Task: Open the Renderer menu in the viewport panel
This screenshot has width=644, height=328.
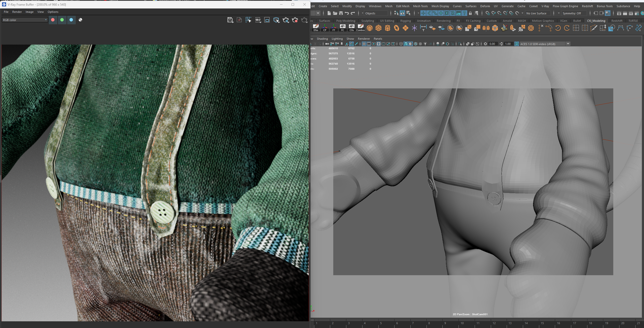Action: [364, 39]
